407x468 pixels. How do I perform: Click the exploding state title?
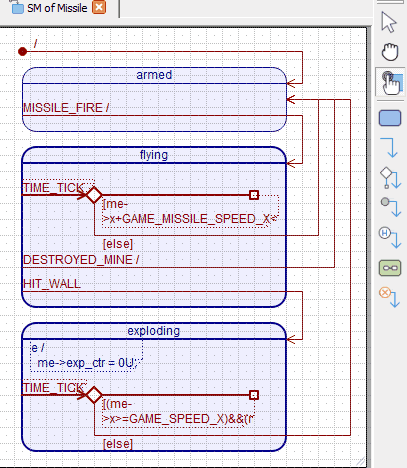tap(154, 331)
